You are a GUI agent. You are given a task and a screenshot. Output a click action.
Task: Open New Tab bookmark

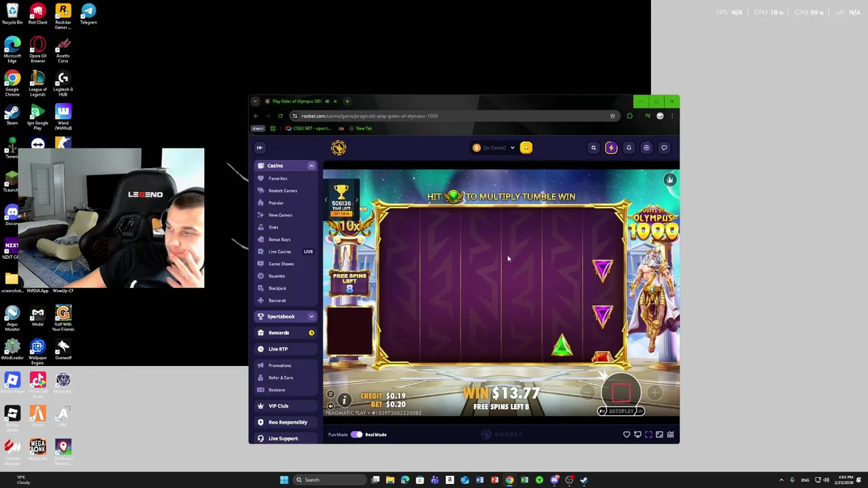coord(361,128)
